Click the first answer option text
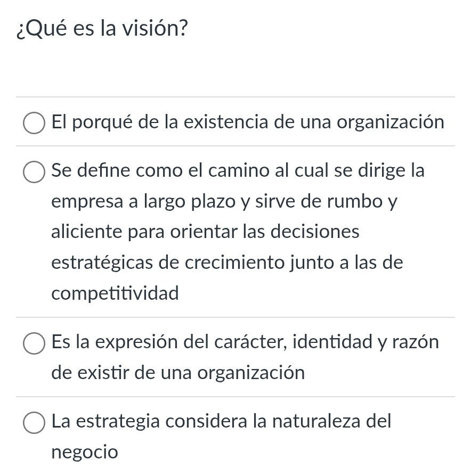 247,121
